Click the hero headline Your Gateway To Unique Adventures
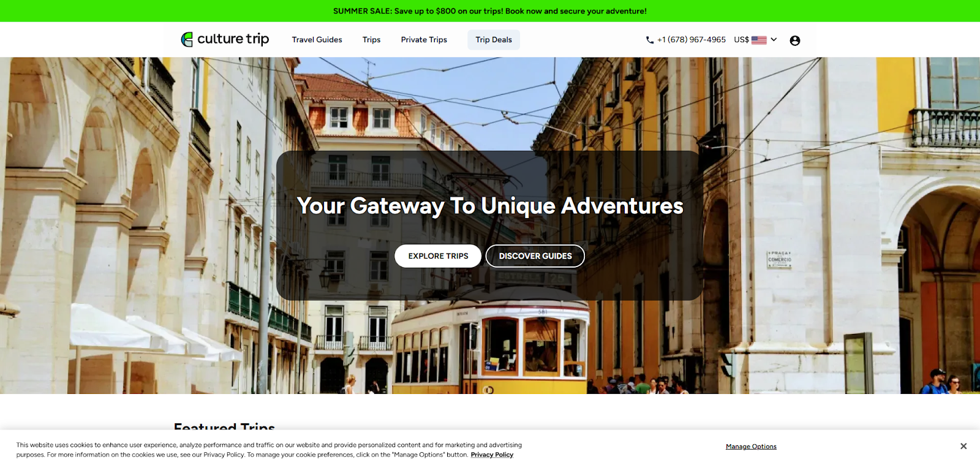 point(490,206)
